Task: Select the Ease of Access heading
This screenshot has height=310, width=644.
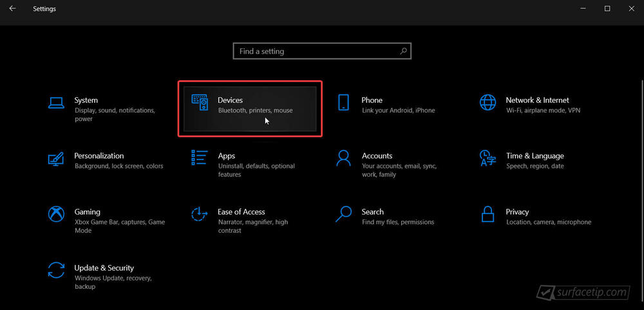Action: pyautogui.click(x=241, y=212)
